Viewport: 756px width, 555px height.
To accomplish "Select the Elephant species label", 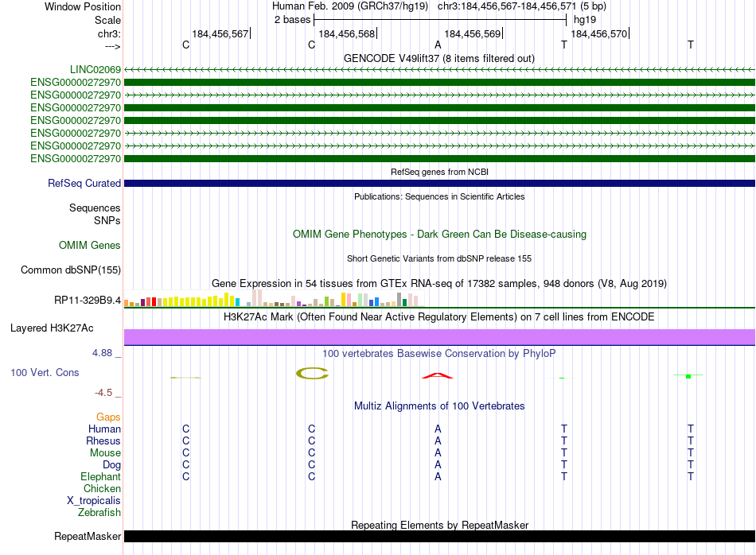I will point(101,476).
